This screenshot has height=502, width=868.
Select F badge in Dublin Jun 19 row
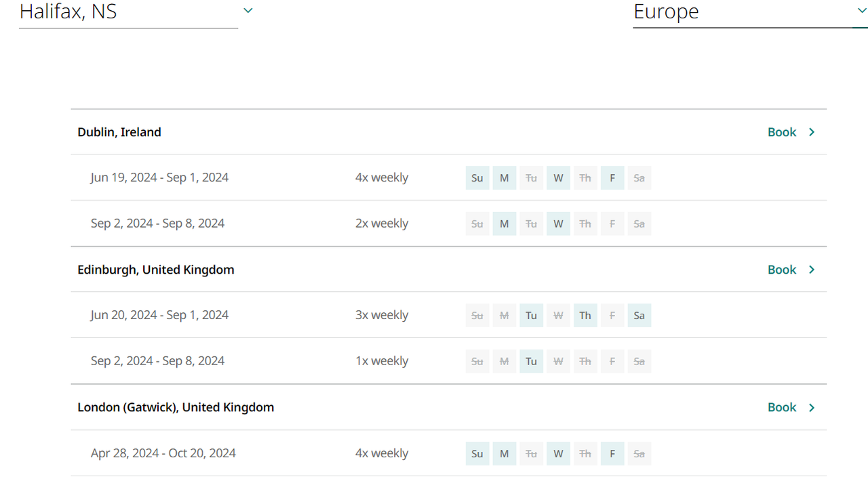[612, 178]
